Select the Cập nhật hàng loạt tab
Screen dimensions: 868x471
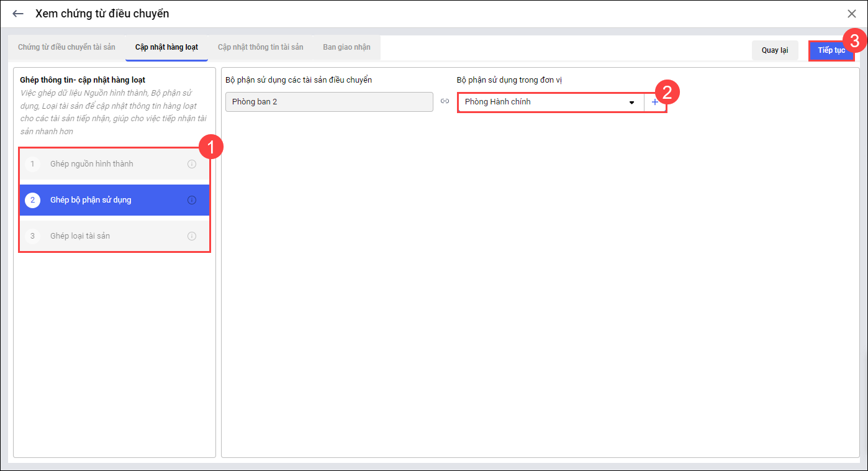pyautogui.click(x=166, y=47)
